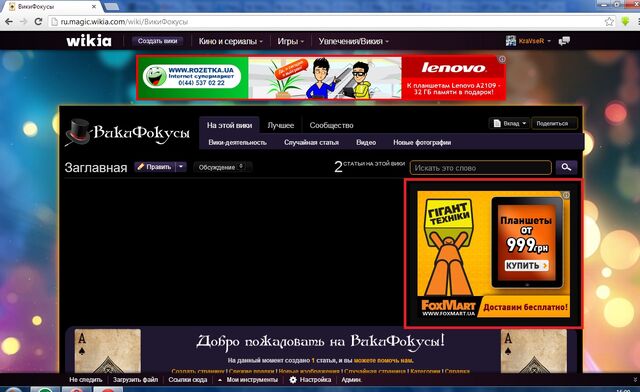The image size is (640, 392).
Task: Open the Сообщество tab
Action: tap(331, 125)
